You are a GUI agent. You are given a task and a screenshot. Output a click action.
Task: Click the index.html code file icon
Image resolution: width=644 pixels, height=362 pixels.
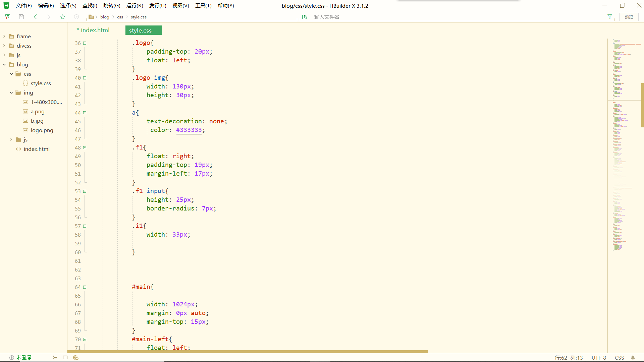18,149
